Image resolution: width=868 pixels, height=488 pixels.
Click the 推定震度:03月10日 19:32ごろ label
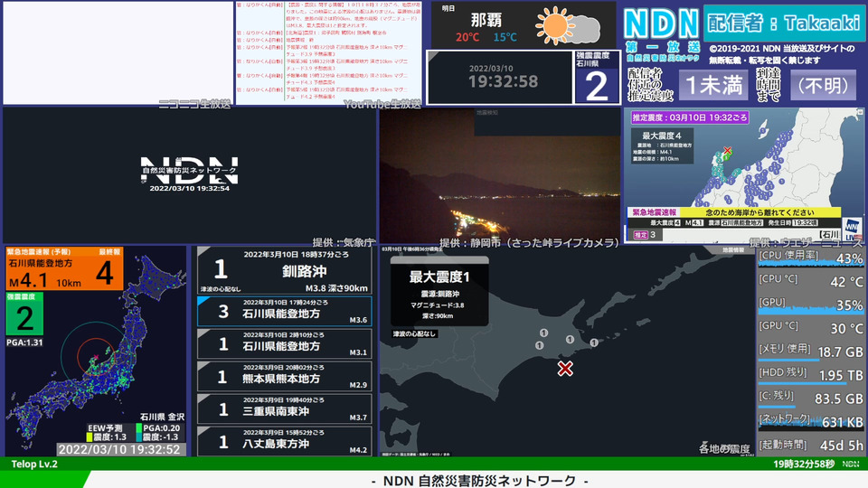pos(690,117)
